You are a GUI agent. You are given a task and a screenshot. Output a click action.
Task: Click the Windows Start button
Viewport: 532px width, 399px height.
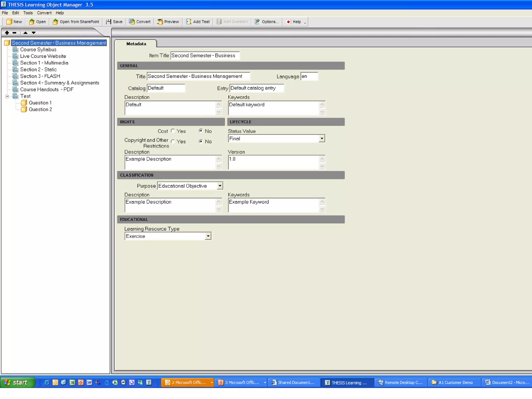[x=17, y=382]
